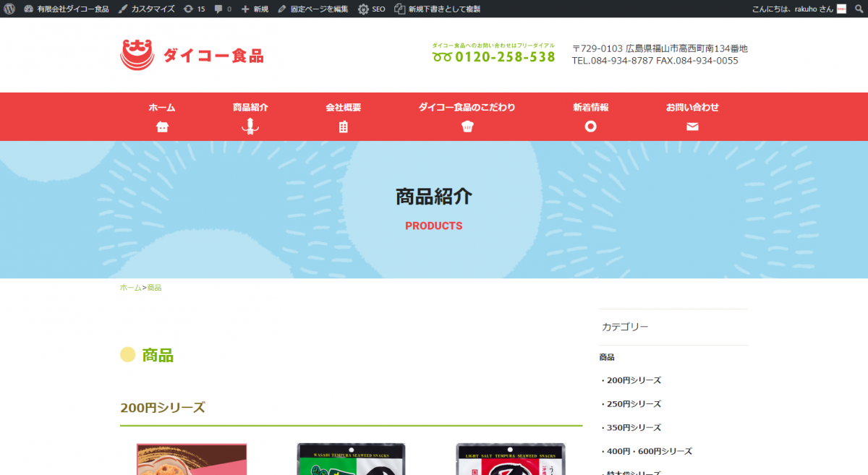
Task: Click the PRODUCTS banner subtitle
Action: (x=434, y=226)
